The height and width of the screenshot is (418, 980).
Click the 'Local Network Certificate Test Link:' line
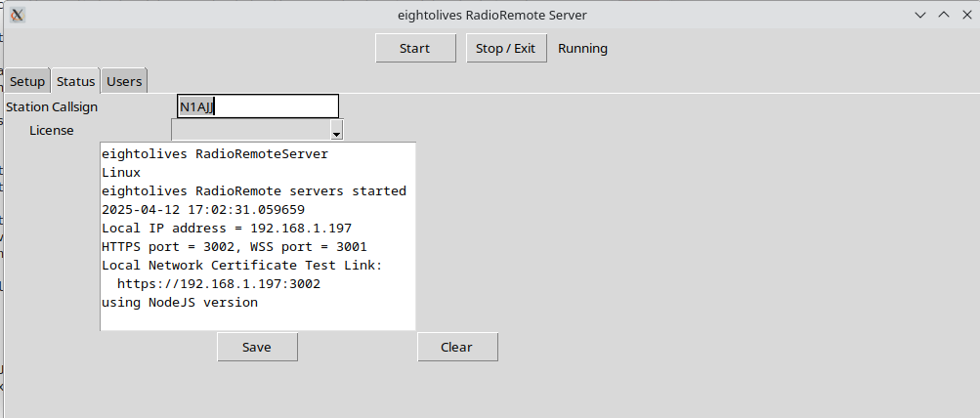242,265
